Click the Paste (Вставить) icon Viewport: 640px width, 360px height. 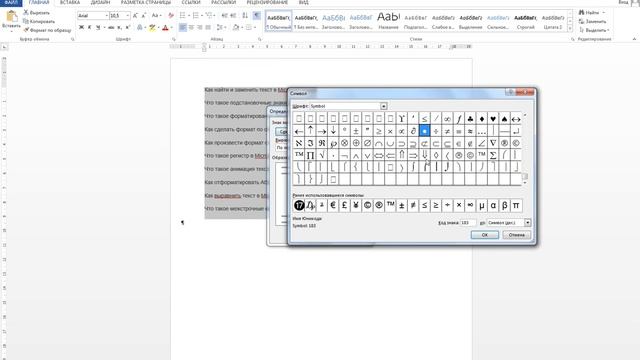(11, 17)
